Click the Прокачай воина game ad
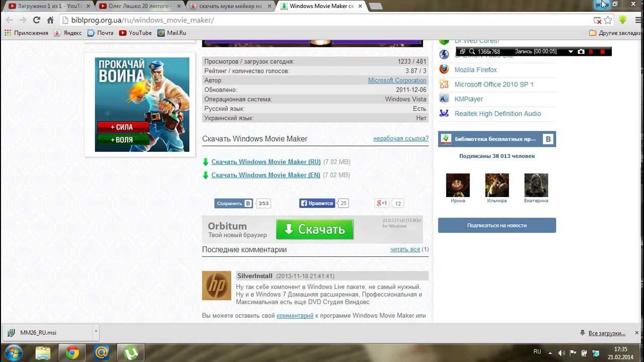644x362 pixels. click(142, 105)
